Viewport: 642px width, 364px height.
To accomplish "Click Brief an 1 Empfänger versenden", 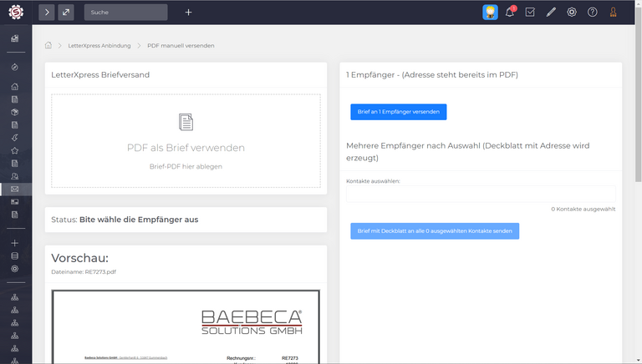I will [x=398, y=112].
